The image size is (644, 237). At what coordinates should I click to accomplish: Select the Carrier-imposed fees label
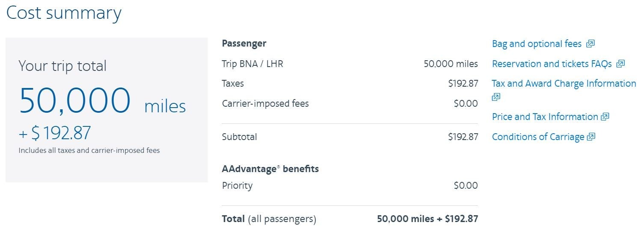265,103
